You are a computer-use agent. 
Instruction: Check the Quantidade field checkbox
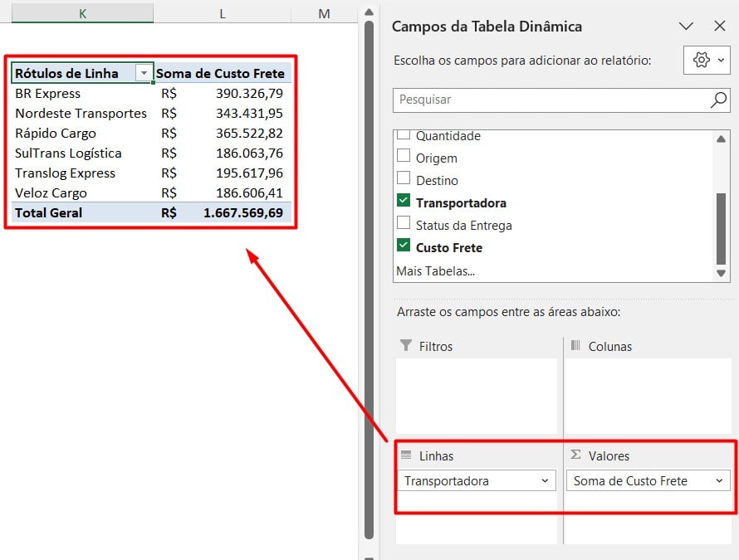click(404, 135)
